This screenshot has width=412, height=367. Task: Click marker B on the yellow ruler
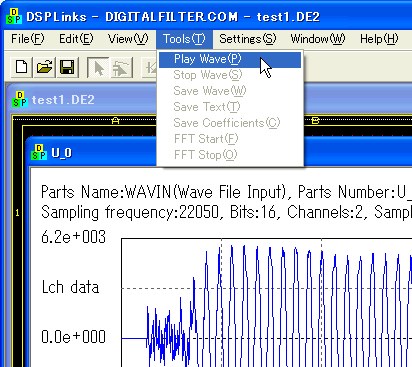pos(315,120)
